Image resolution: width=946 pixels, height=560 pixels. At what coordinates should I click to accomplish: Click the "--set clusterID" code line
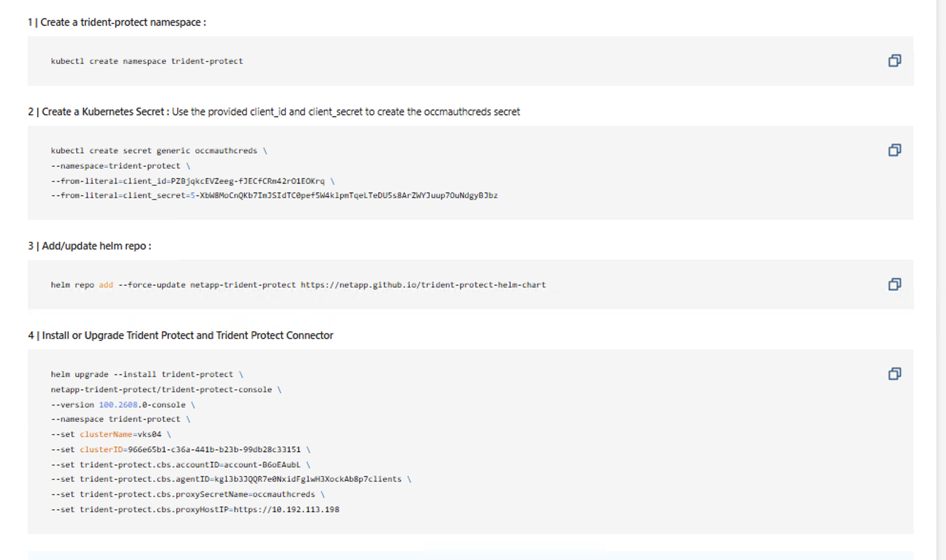(x=181, y=450)
